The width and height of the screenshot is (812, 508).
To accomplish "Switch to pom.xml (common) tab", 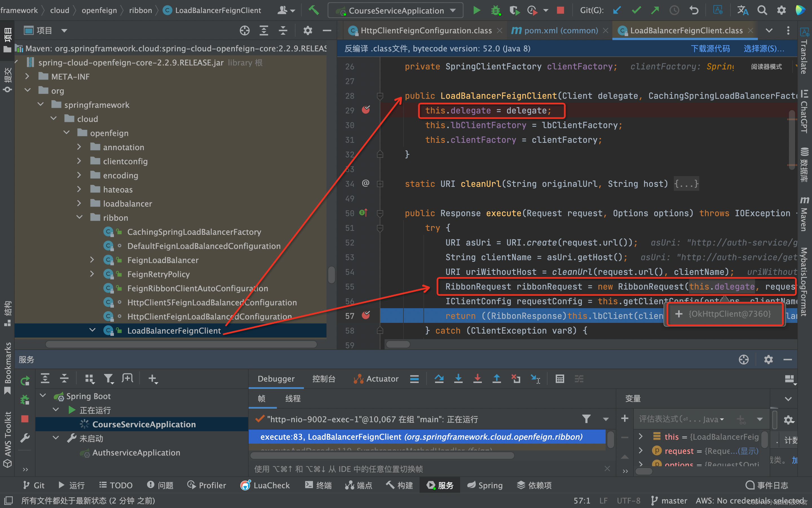I will pyautogui.click(x=561, y=30).
